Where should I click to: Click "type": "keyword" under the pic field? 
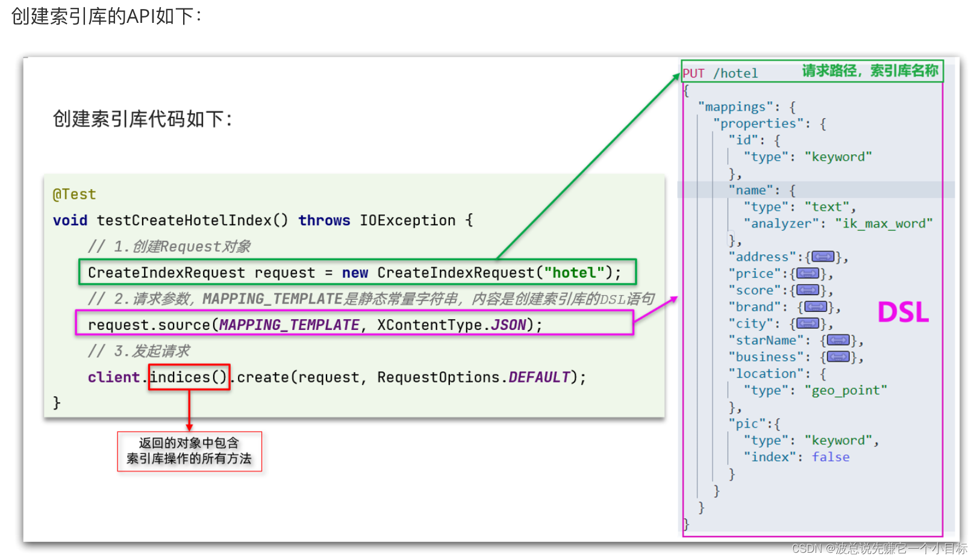pos(811,441)
